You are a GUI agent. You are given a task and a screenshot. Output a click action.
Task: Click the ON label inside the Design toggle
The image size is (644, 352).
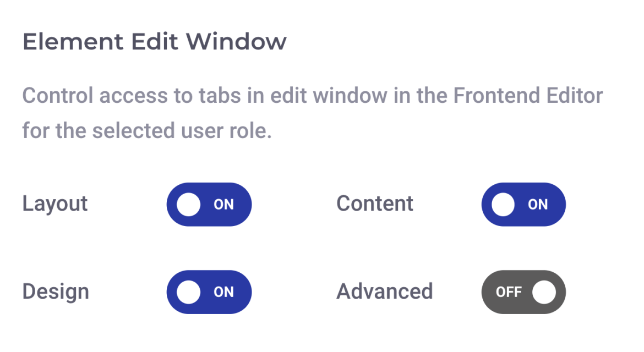(x=225, y=292)
